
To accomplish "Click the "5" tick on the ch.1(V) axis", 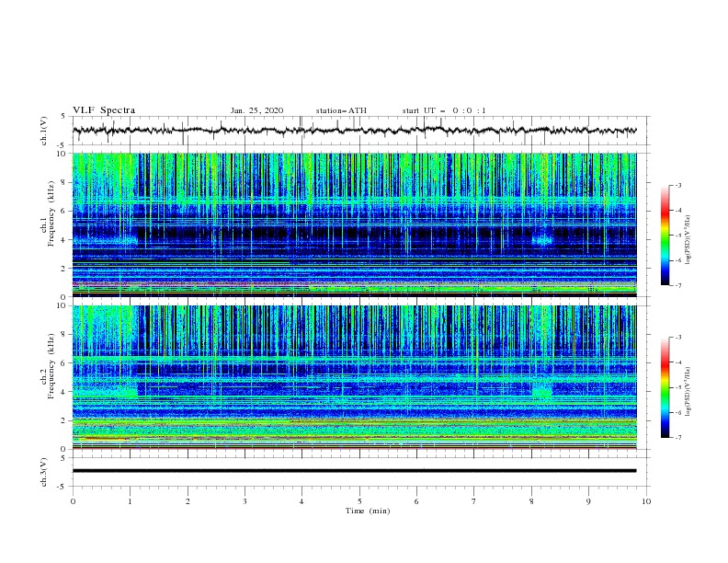I will coord(63,117).
